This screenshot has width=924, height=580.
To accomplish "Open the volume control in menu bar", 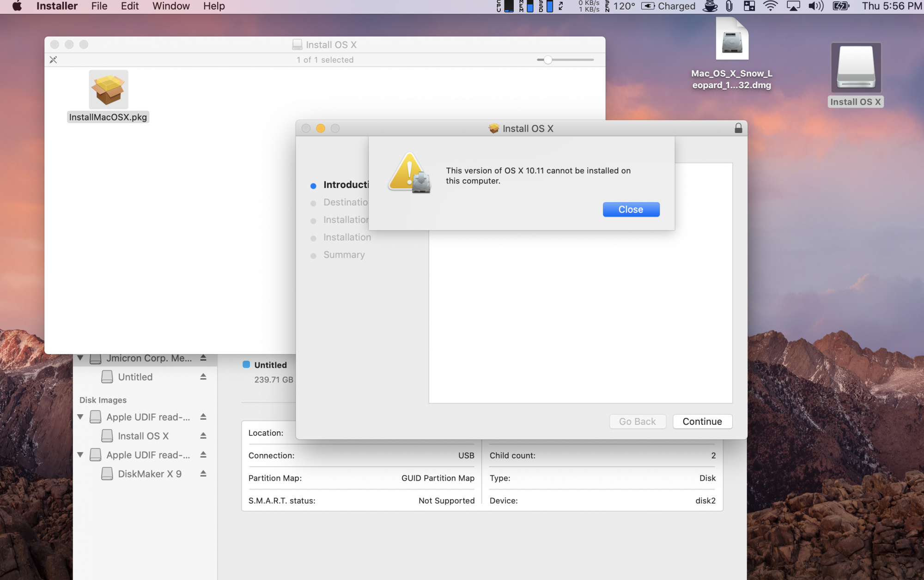I will pos(816,6).
